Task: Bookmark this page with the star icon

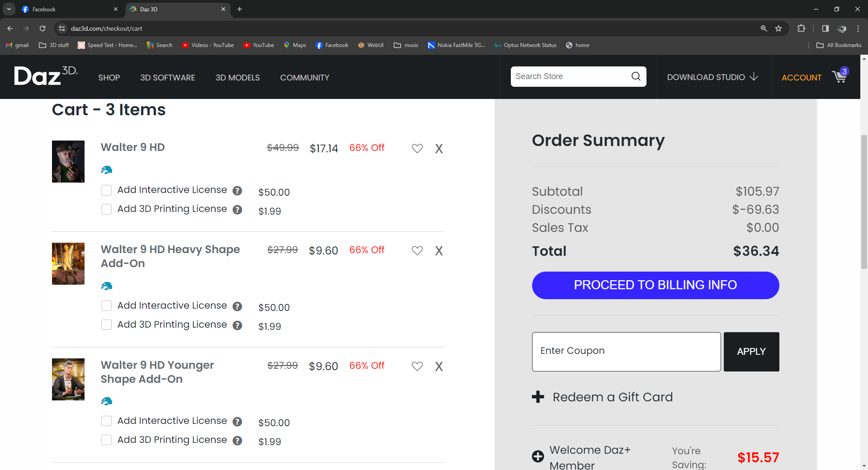Action: click(778, 28)
